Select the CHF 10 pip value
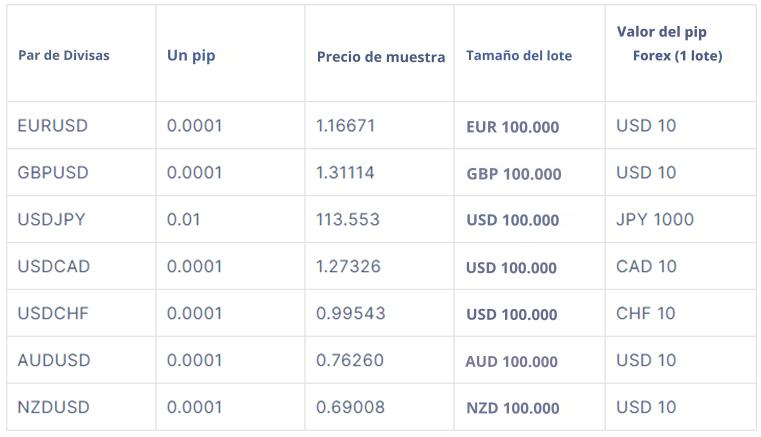 tap(645, 313)
